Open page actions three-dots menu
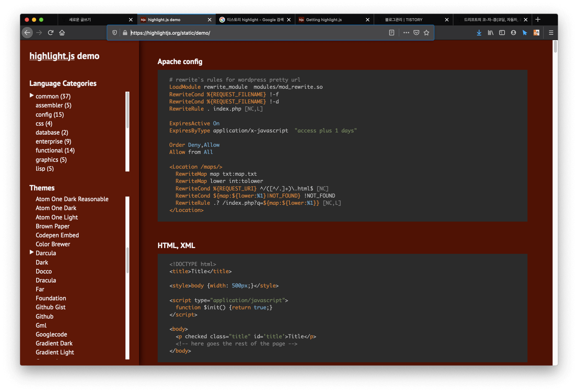 point(406,33)
